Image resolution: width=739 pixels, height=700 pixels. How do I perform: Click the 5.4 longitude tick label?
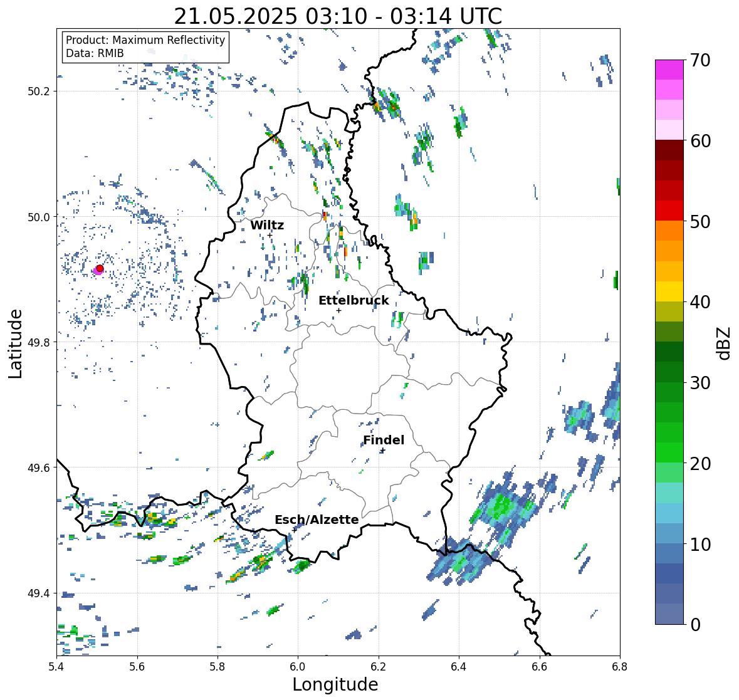click(x=56, y=666)
